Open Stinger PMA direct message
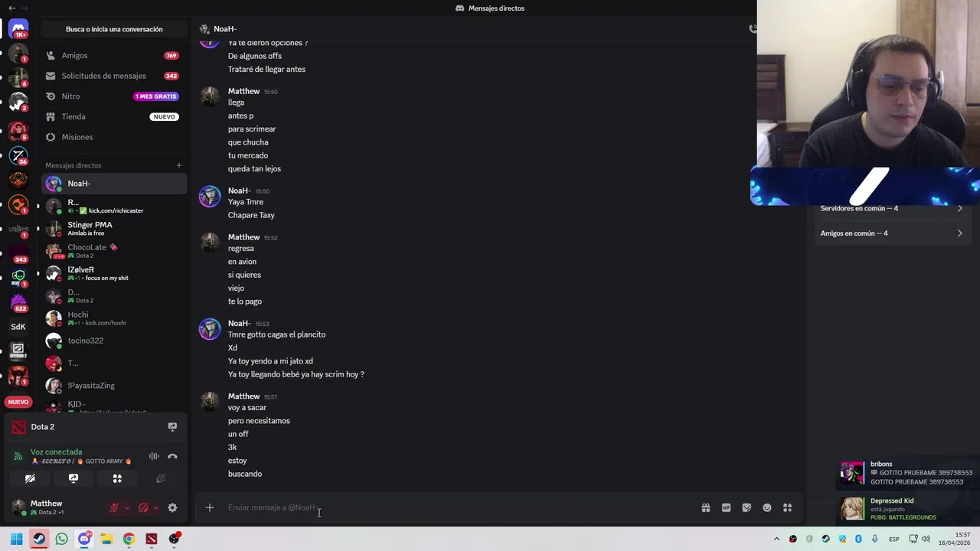This screenshot has width=980, height=551. [114, 228]
